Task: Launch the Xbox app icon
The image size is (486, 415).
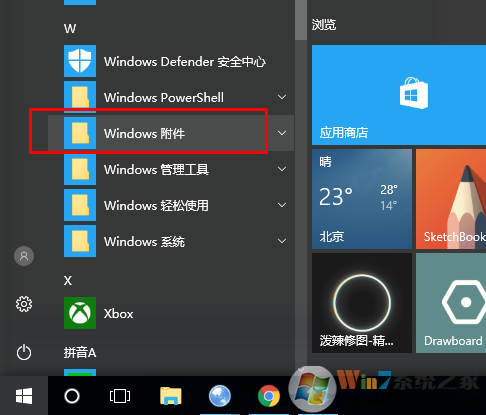Action: coord(80,313)
